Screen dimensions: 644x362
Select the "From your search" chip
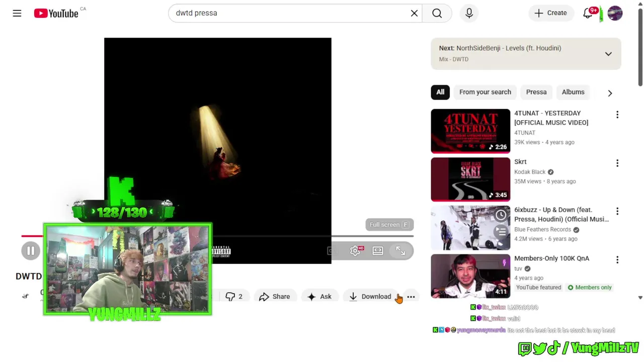[x=485, y=92]
